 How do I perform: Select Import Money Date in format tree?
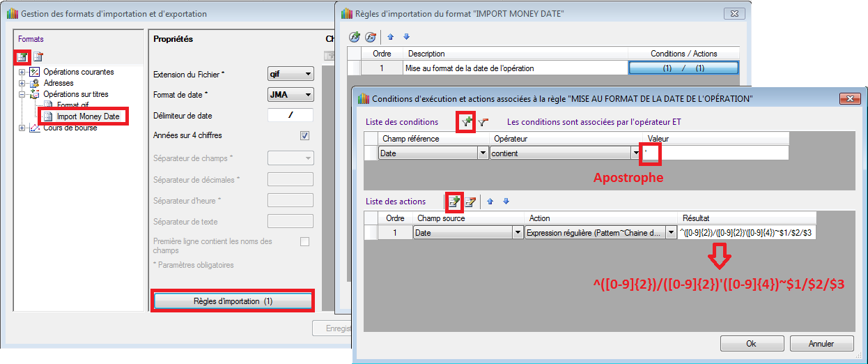pyautogui.click(x=88, y=116)
